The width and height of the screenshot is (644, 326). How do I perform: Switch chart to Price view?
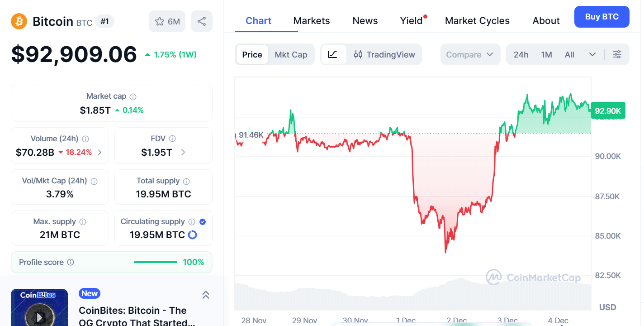(x=252, y=54)
